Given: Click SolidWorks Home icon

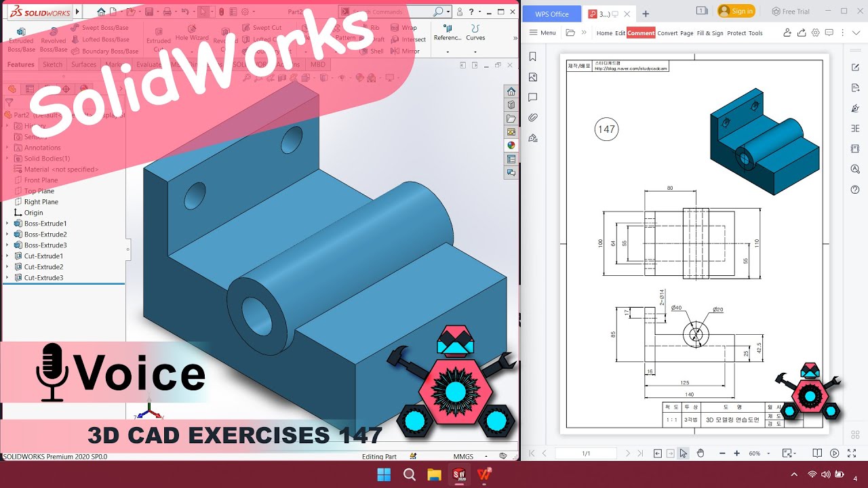Looking at the screenshot, I should [102, 12].
